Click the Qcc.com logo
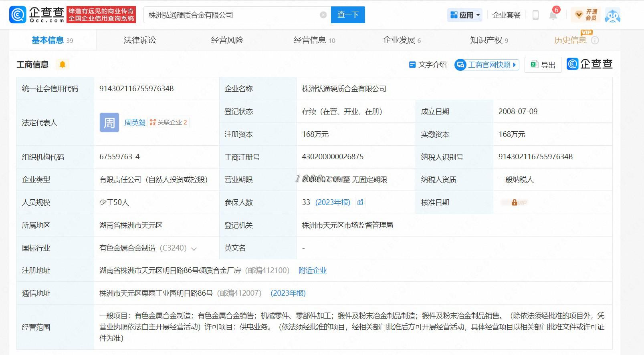This screenshot has width=644, height=355. coord(37,15)
